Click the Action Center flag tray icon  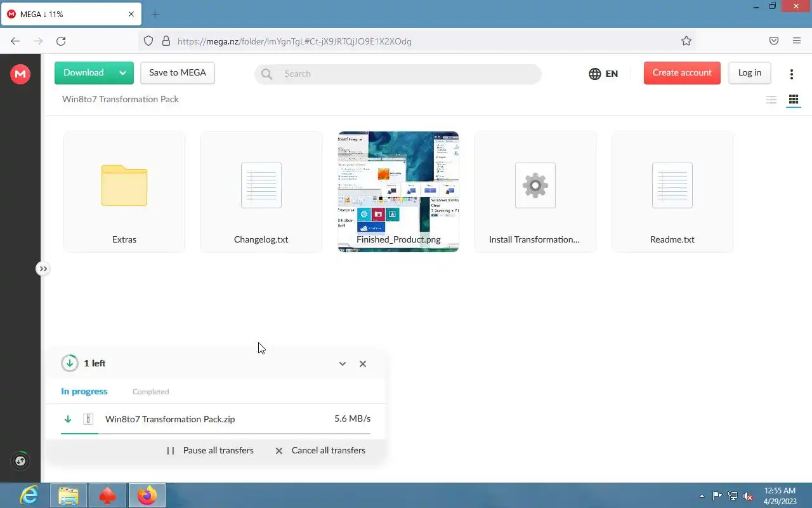click(717, 496)
